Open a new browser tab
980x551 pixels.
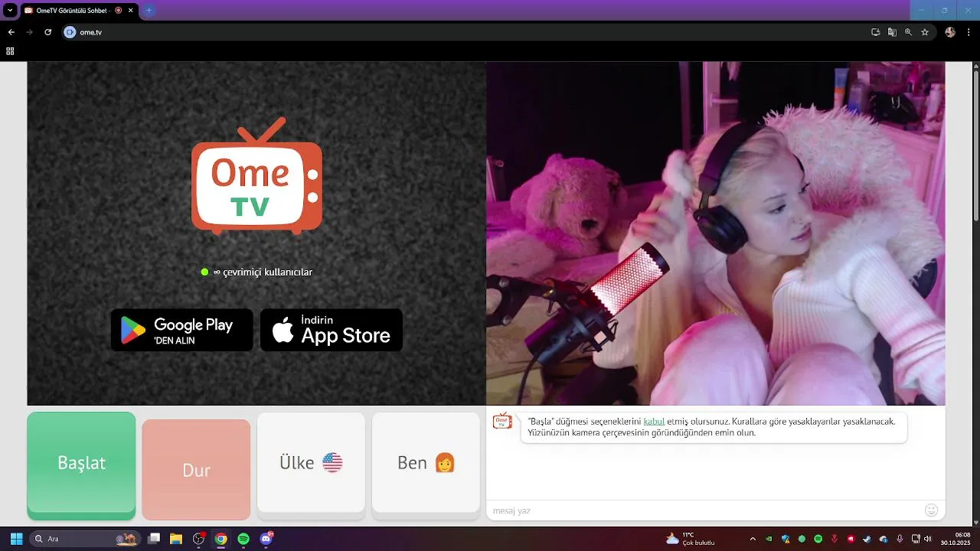(x=149, y=11)
